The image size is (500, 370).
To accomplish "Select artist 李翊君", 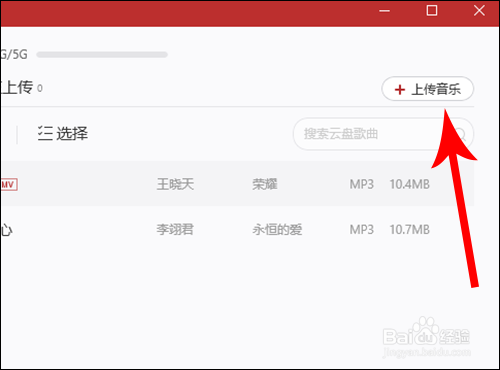I will point(175,229).
